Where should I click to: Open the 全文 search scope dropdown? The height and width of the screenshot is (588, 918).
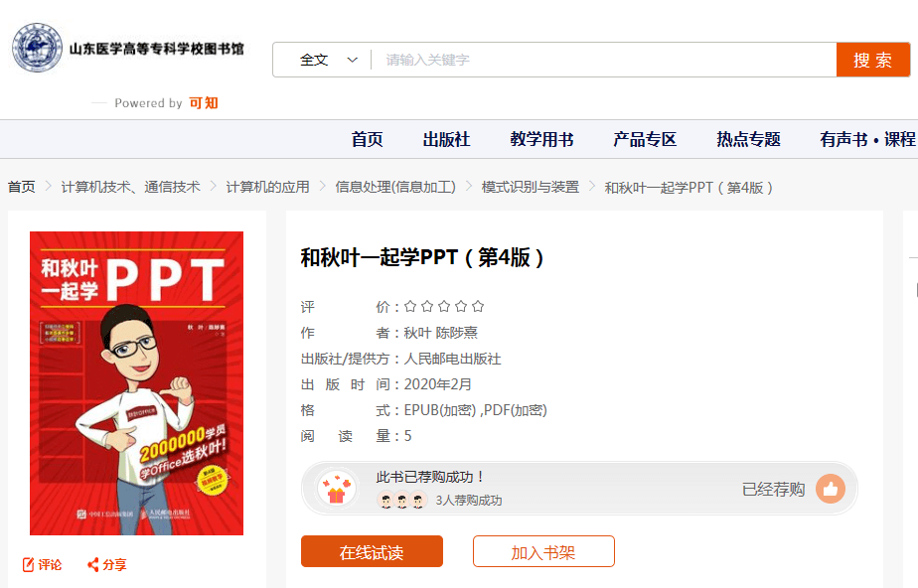point(328,60)
